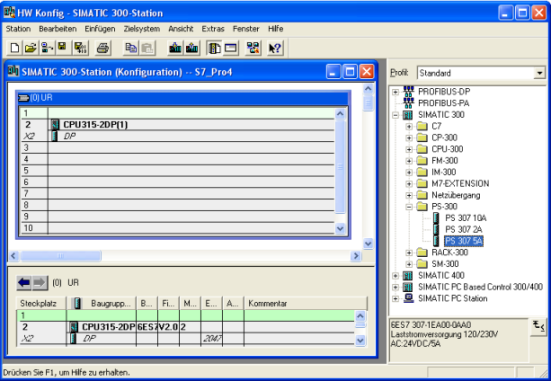Viewport: 551px width, 381px height.
Task: Click the rack table scroll-down arrow
Action: click(x=340, y=228)
